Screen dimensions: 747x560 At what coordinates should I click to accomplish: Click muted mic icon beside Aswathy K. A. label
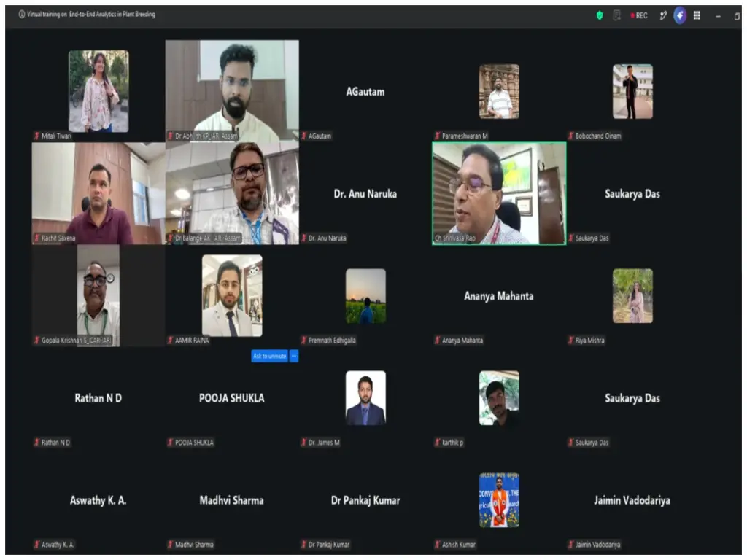point(36,544)
